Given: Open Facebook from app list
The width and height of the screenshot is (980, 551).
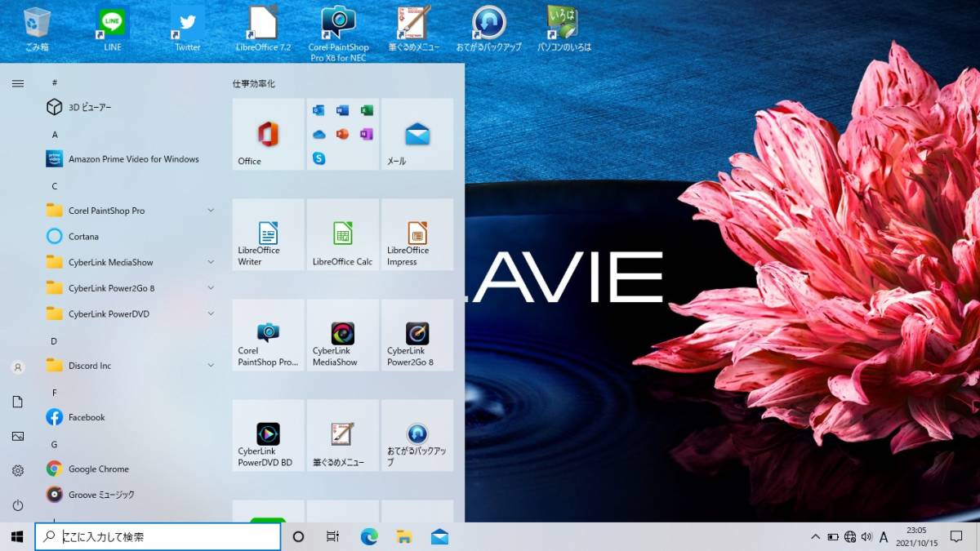Looking at the screenshot, I should pyautogui.click(x=131, y=417).
